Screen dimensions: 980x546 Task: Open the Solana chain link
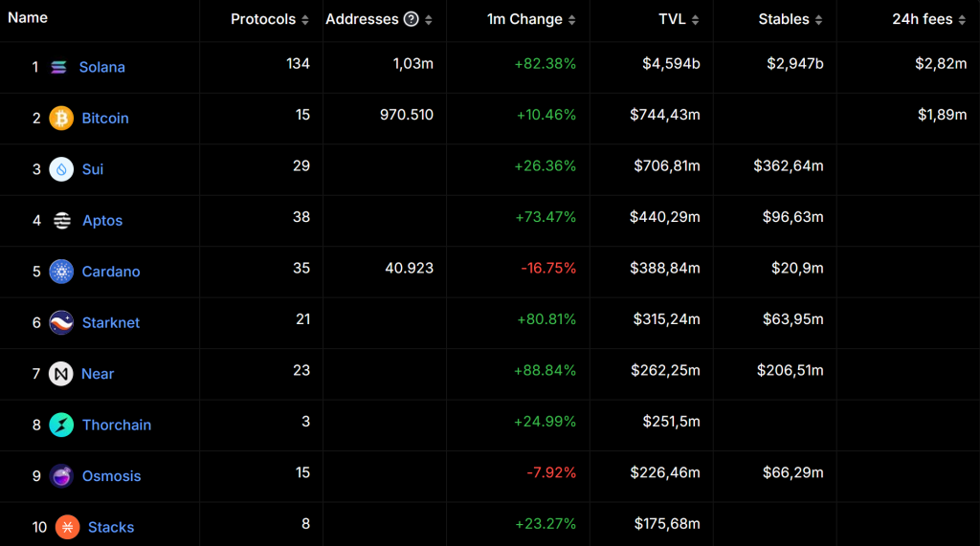(101, 67)
